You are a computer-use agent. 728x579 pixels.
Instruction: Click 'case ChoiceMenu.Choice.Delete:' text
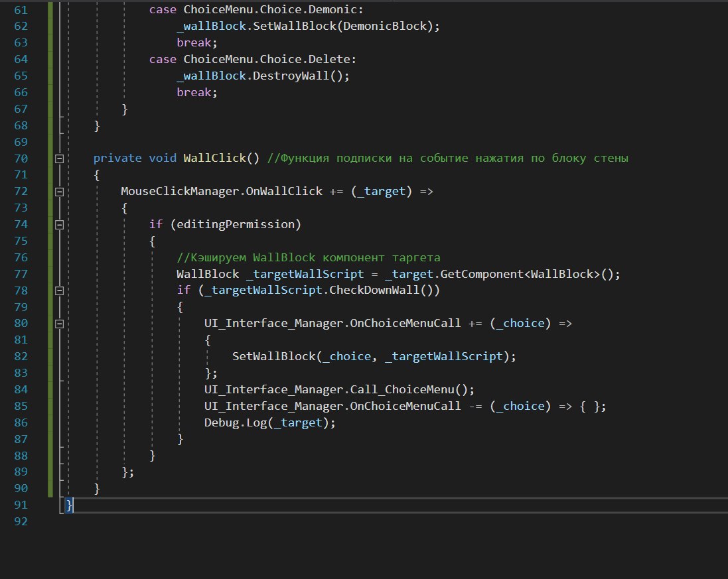click(253, 60)
